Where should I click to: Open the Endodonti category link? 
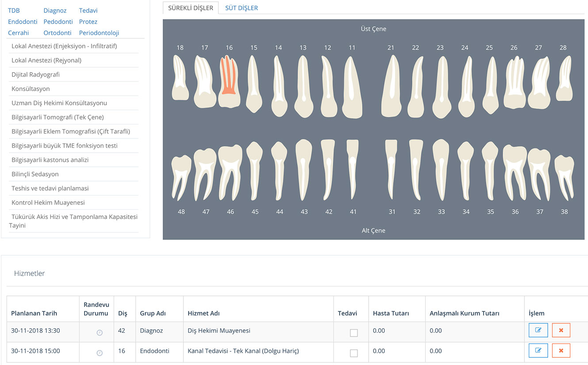23,22
